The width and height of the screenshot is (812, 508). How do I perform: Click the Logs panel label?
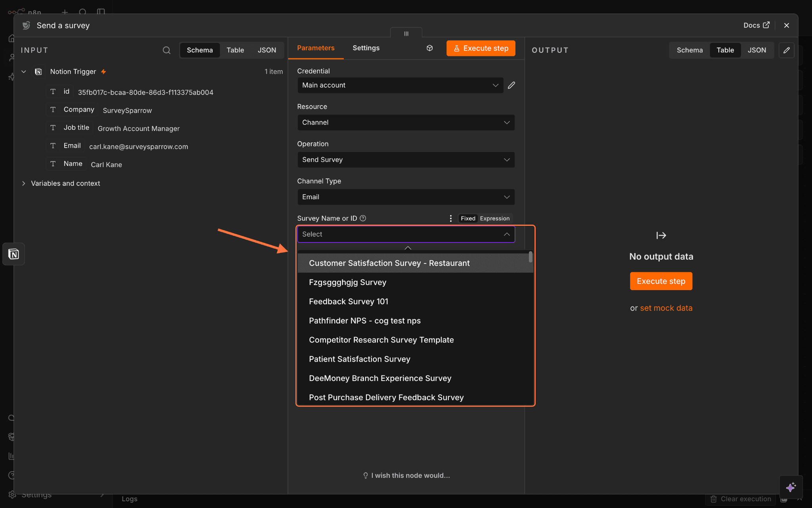(x=129, y=499)
